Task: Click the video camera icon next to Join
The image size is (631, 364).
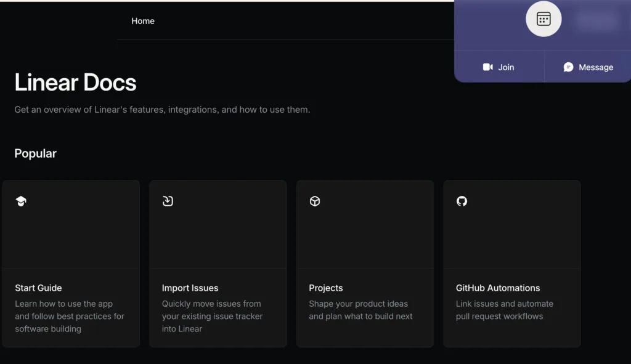Action: pos(487,67)
